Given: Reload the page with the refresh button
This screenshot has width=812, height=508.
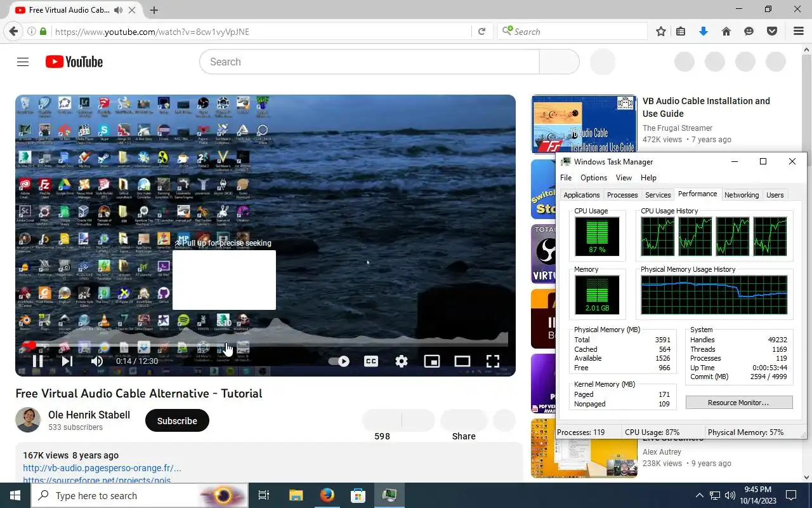Looking at the screenshot, I should point(481,31).
